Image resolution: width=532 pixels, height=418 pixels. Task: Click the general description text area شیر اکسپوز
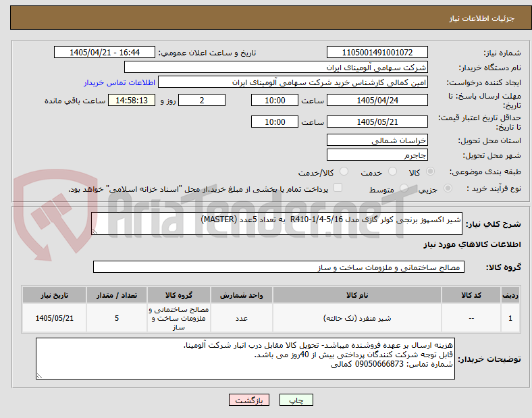coord(277,224)
